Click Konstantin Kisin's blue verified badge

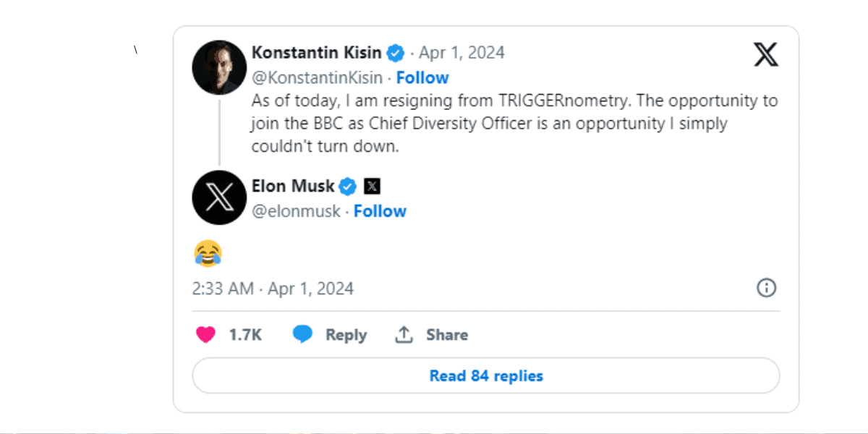(x=395, y=53)
